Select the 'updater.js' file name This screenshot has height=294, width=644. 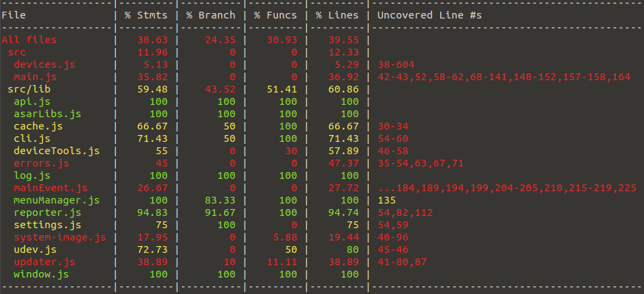45,262
